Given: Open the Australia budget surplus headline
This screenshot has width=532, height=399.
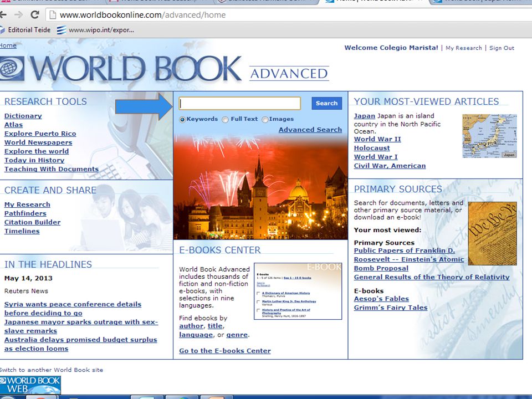Looking at the screenshot, I should pos(81,344).
